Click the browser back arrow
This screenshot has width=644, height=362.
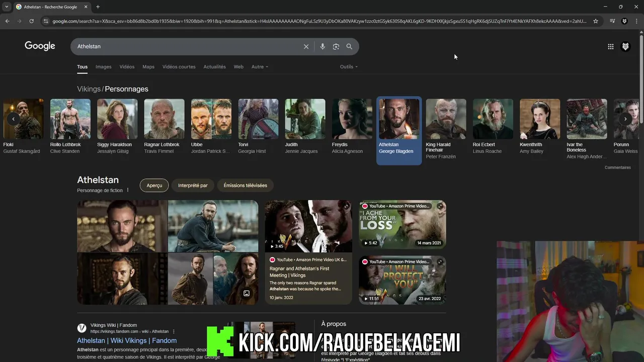click(7, 21)
